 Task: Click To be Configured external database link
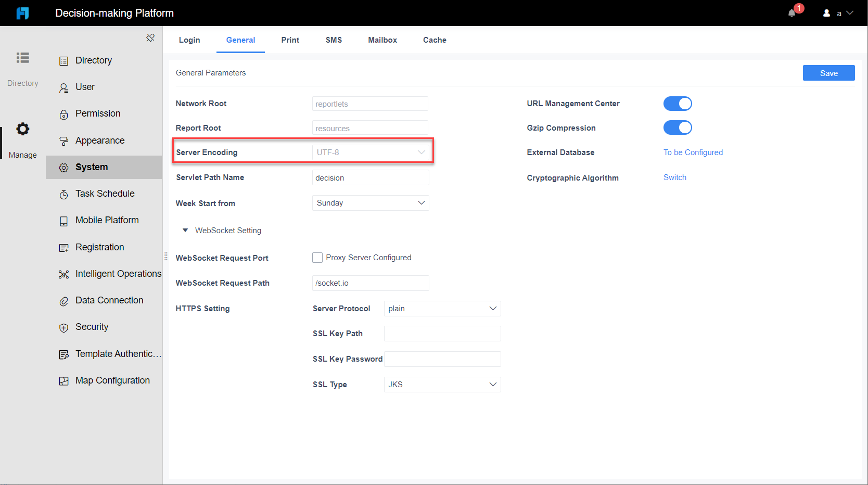pos(693,152)
